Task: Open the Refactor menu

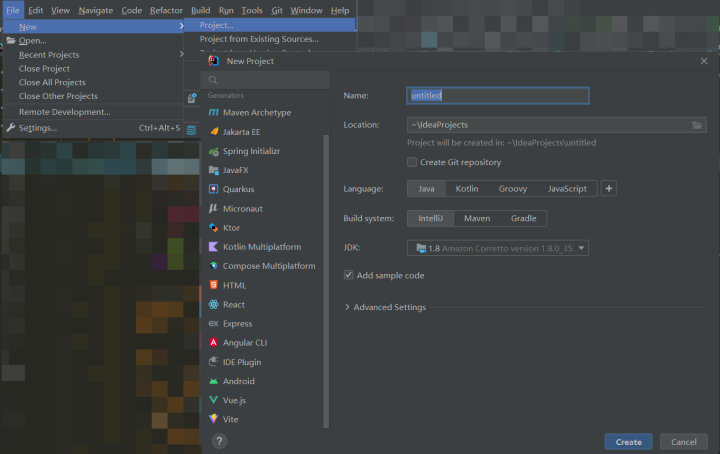Action: [166, 10]
